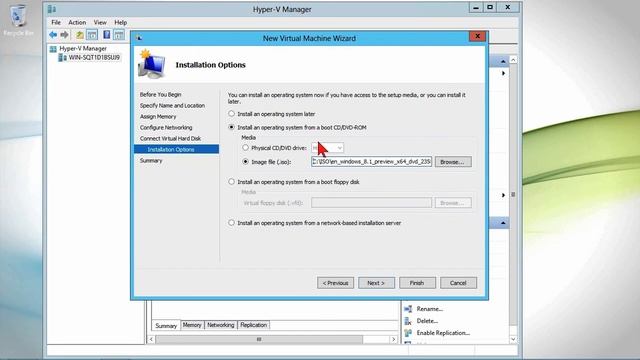The image size is (640, 360).
Task: Choose the Physical CD/DVD drive radio option
Action: coord(245,147)
